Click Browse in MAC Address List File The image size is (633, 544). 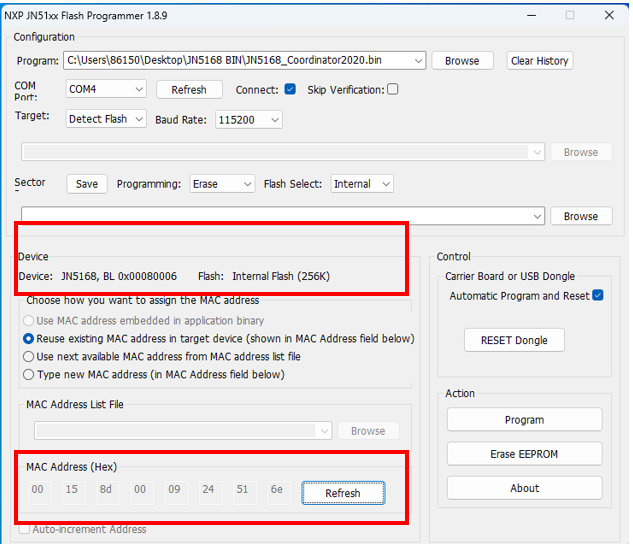click(368, 431)
